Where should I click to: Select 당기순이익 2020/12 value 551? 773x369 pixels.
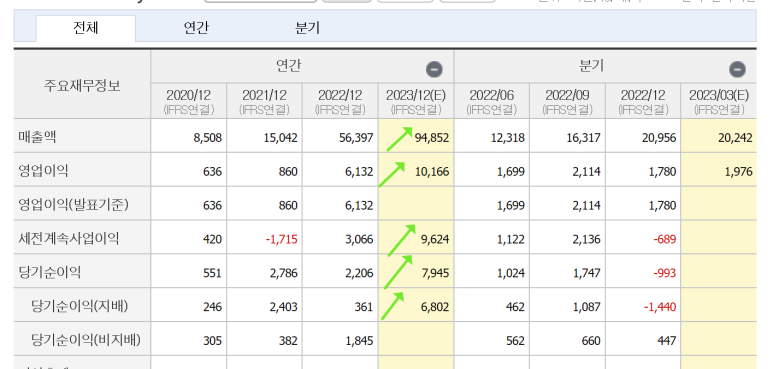tap(212, 273)
